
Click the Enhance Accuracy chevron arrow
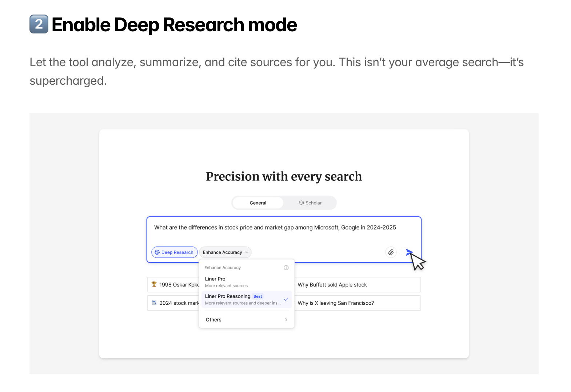click(x=247, y=252)
